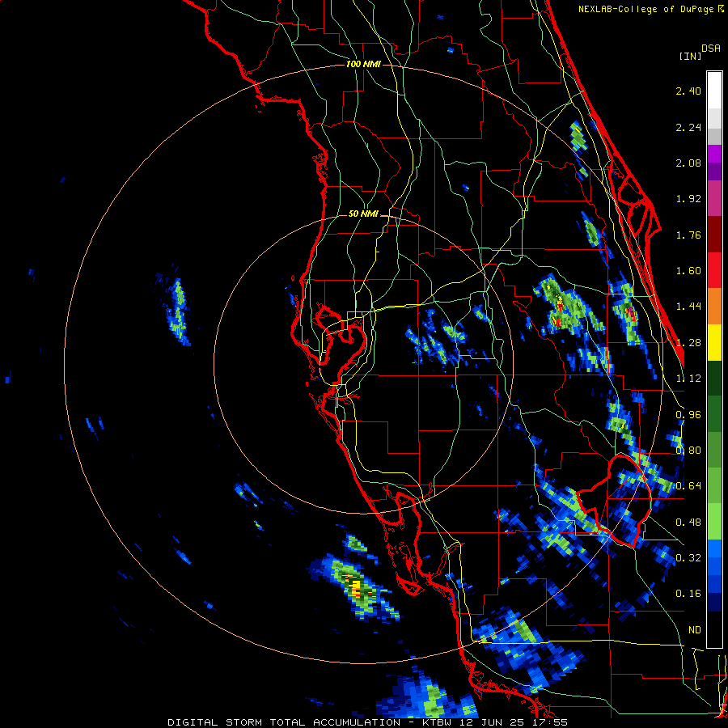Click the 1.12 legend value
This screenshot has height=728, width=728.
click(x=688, y=379)
